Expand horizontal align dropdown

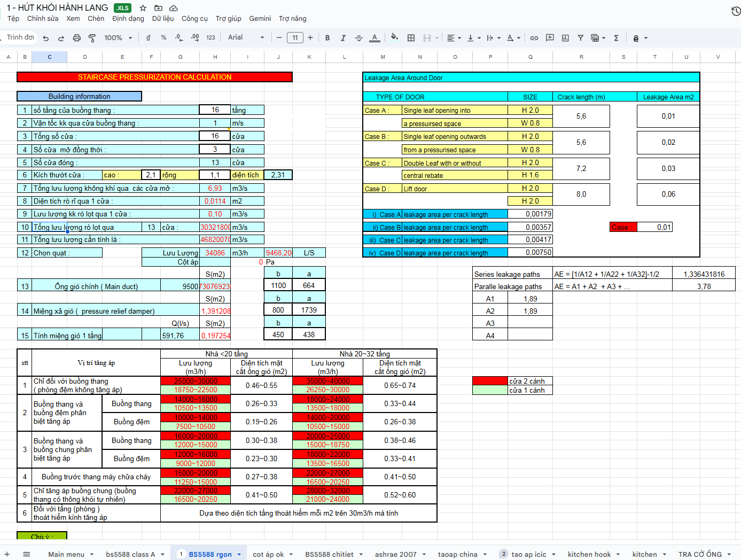click(454, 38)
